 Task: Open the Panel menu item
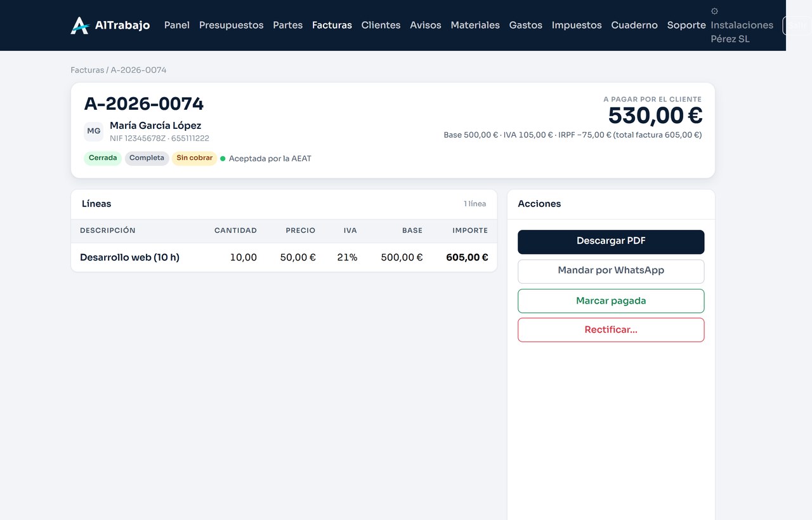tap(177, 25)
